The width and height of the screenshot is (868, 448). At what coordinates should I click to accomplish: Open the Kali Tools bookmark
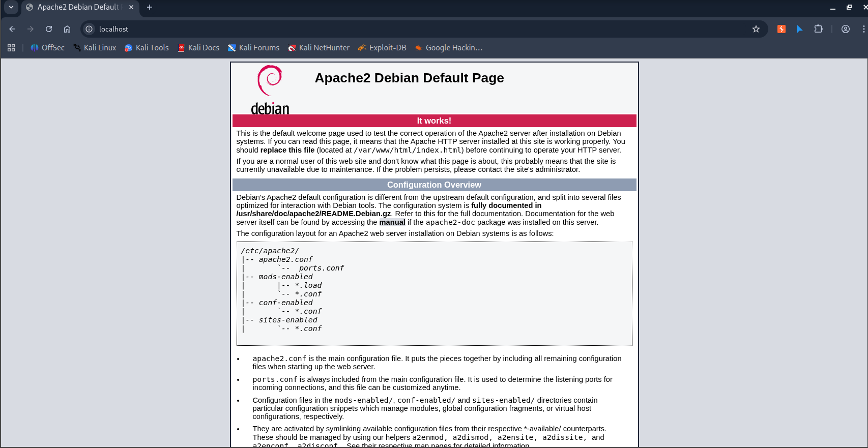click(147, 48)
